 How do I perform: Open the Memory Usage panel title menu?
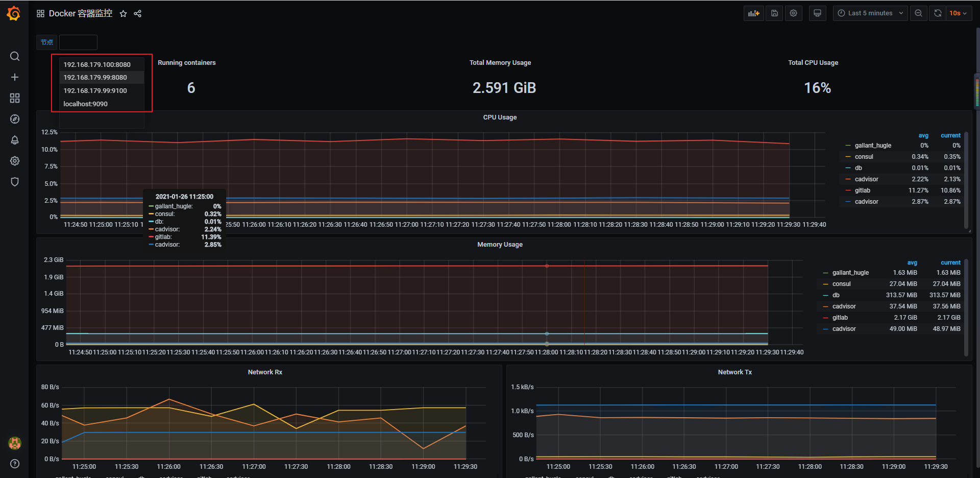(x=499, y=244)
